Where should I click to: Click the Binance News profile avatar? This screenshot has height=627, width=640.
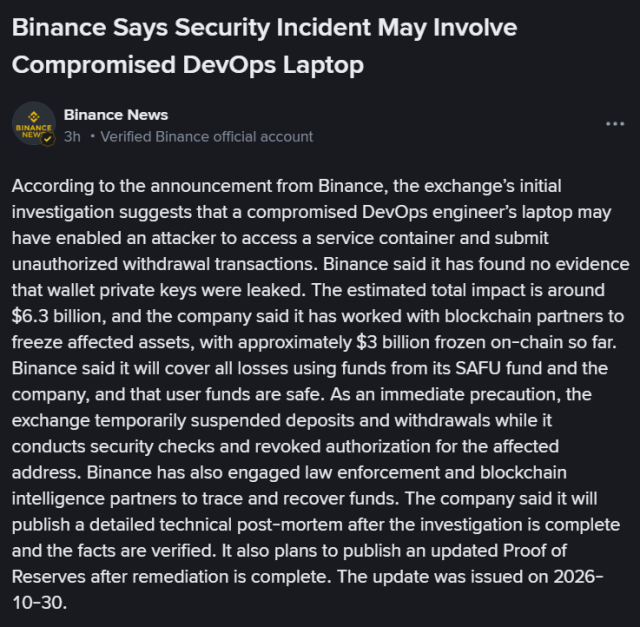click(34, 124)
